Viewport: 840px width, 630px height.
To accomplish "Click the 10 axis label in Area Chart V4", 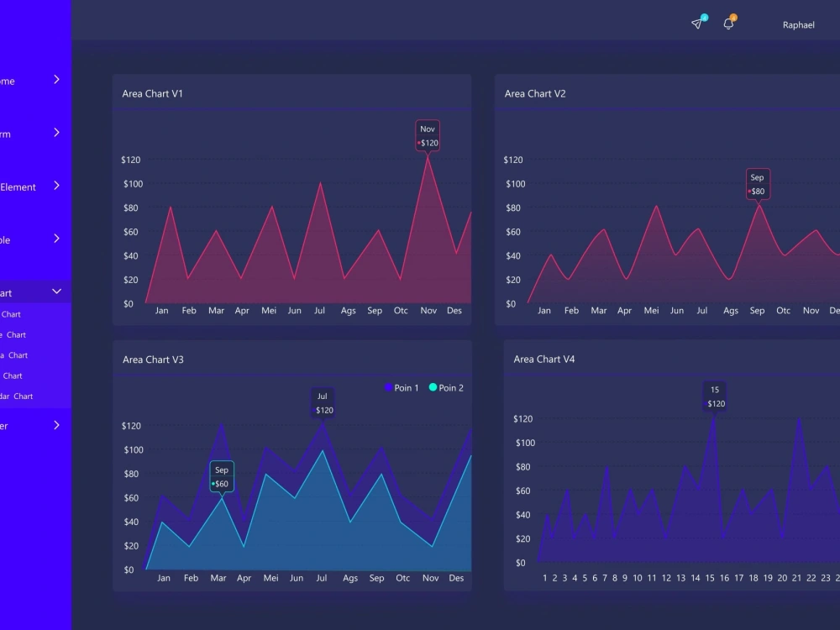I will (638, 578).
